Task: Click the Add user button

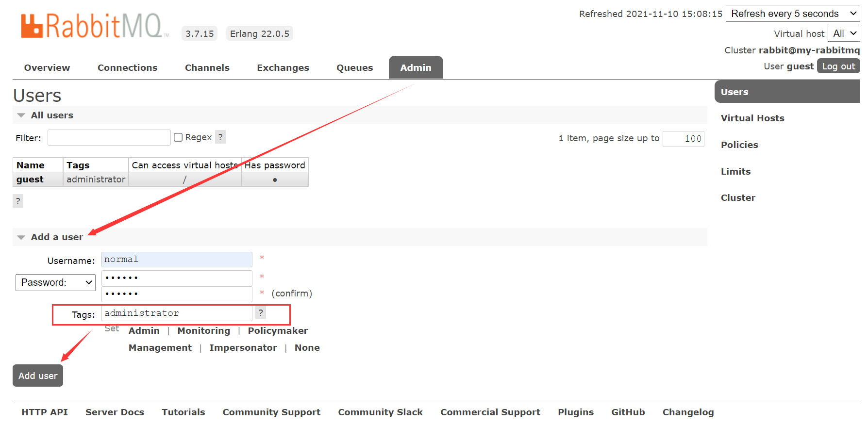Action: pos(38,376)
